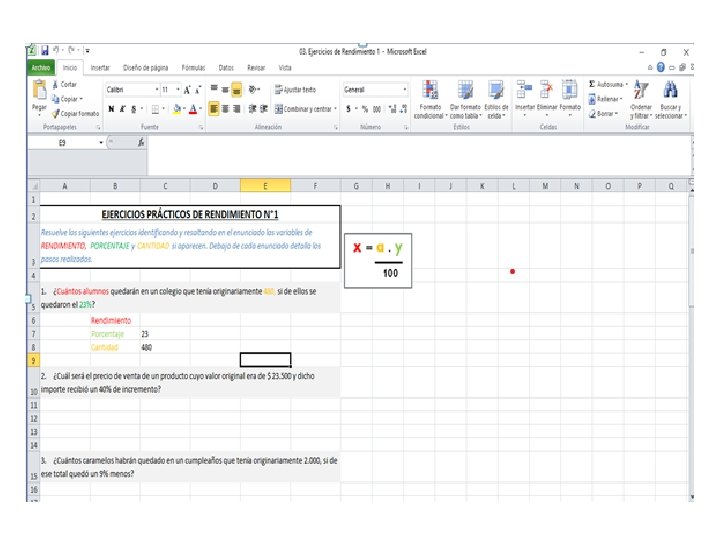Click the decrease decimals icon
The width and height of the screenshot is (720, 540).
(x=403, y=109)
